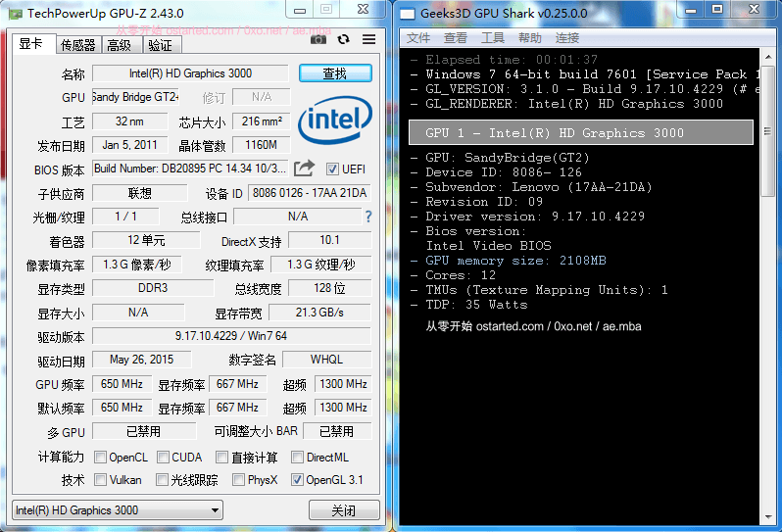Click the 芯片大小 value 216 mm²
782x532 pixels.
click(x=262, y=121)
